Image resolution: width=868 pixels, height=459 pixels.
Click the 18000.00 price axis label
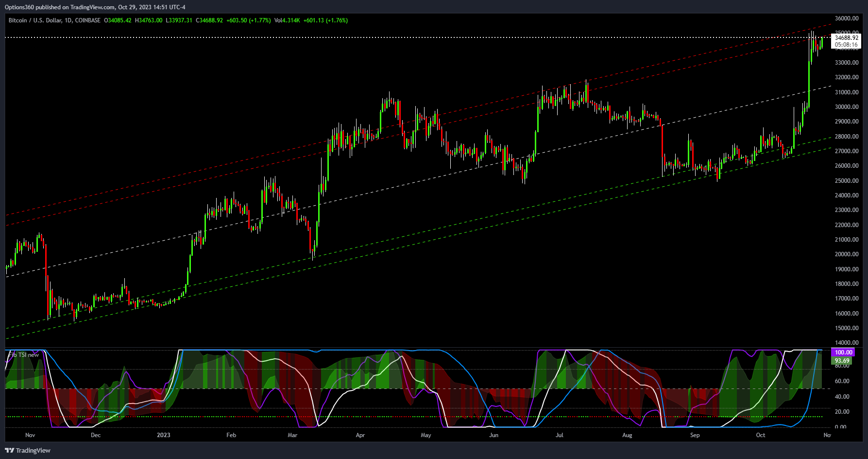847,284
